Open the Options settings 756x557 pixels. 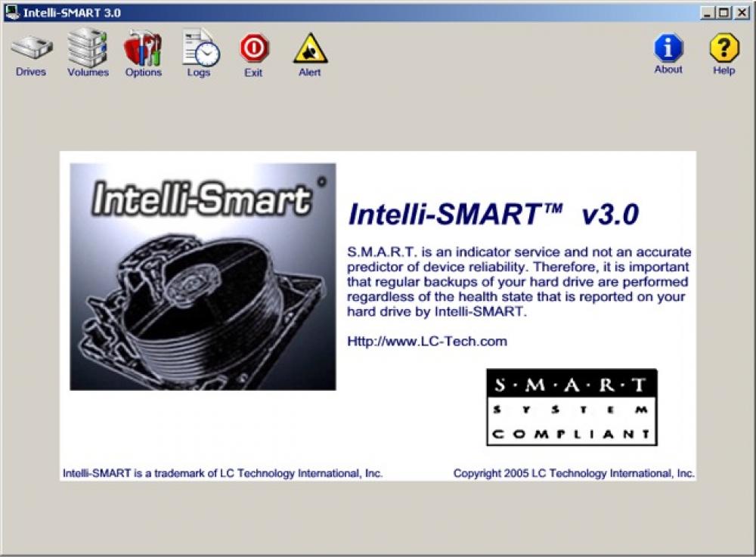point(143,49)
